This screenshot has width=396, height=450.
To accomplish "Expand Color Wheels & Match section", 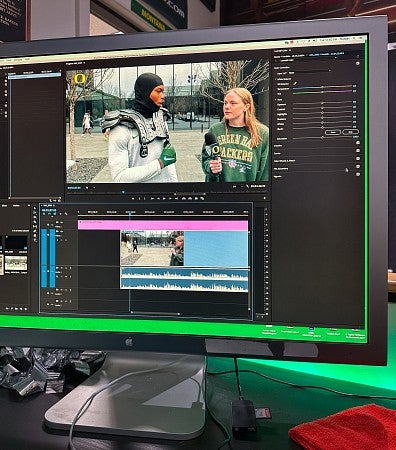I will coord(284,161).
